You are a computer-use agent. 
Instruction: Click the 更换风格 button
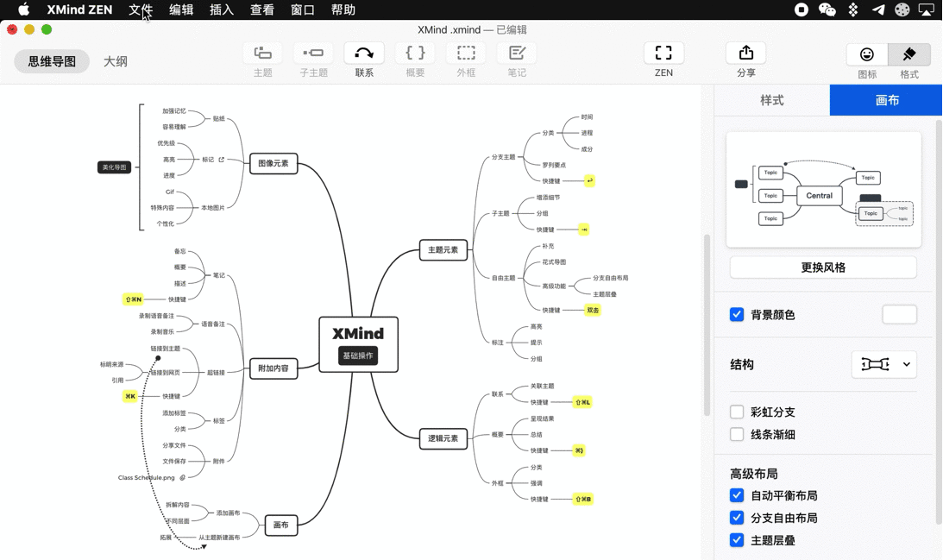(x=822, y=267)
